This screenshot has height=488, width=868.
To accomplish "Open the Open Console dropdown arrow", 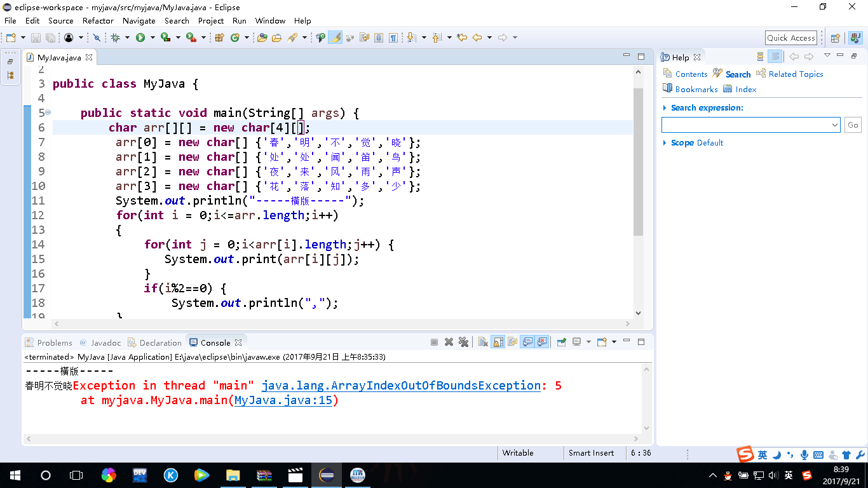I will coord(614,342).
